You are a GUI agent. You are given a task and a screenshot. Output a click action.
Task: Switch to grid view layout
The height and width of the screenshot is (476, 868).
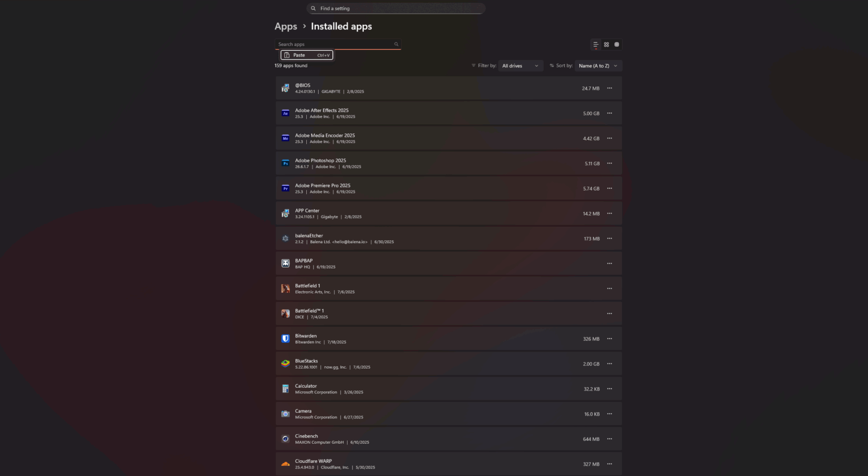[x=606, y=44]
